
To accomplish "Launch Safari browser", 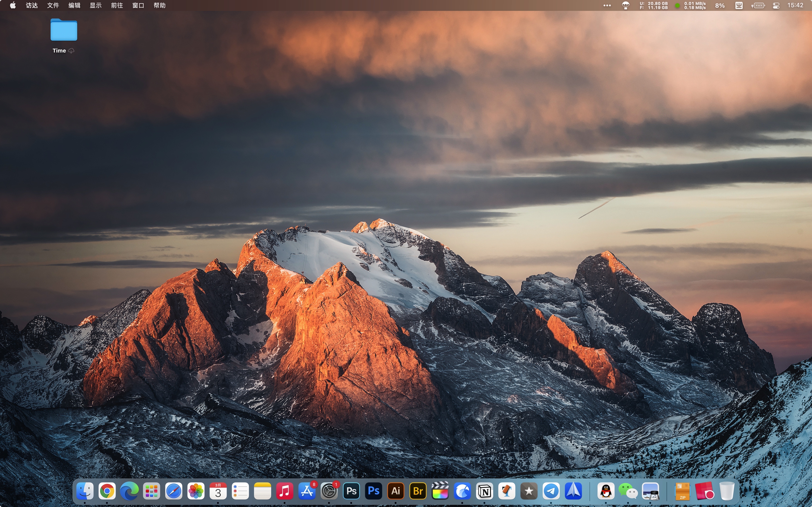I will [174, 490].
